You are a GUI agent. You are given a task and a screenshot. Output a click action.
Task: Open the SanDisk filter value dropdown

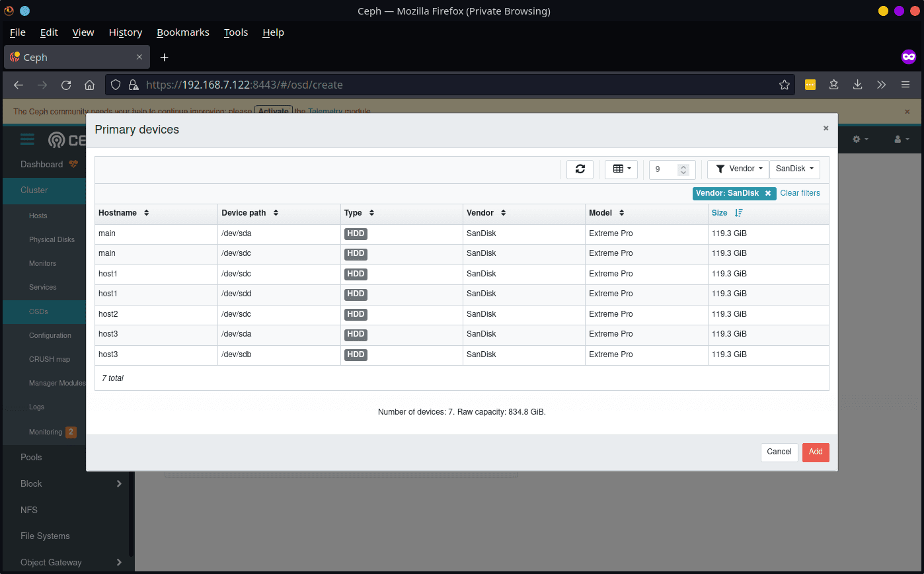(794, 169)
